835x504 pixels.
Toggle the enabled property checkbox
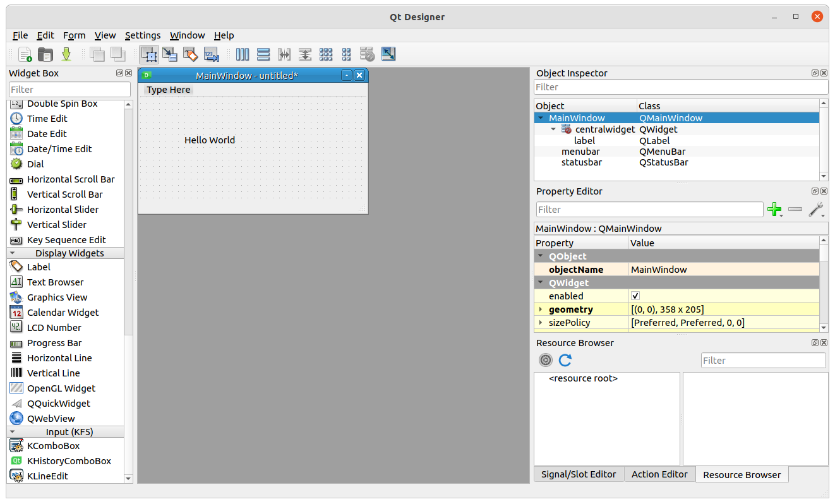635,296
